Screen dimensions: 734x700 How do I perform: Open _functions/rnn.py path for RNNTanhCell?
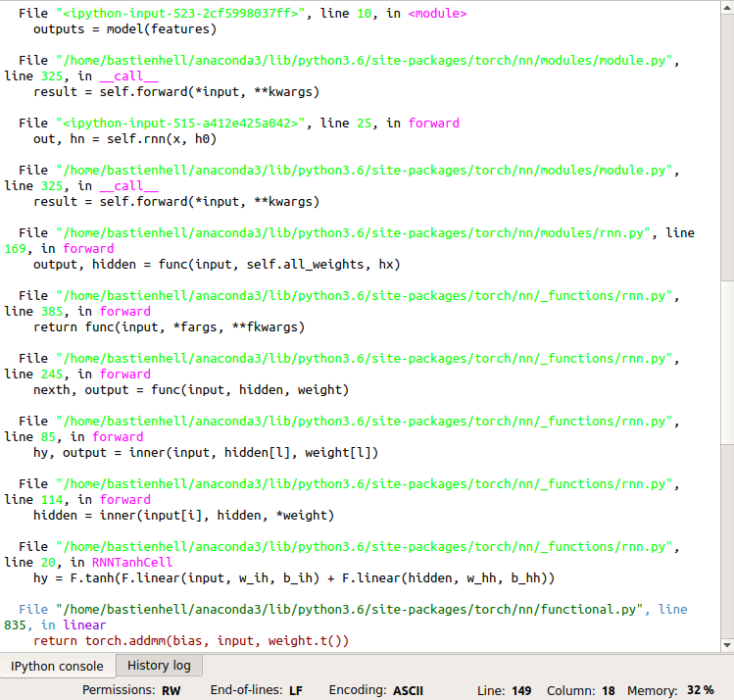(x=363, y=547)
